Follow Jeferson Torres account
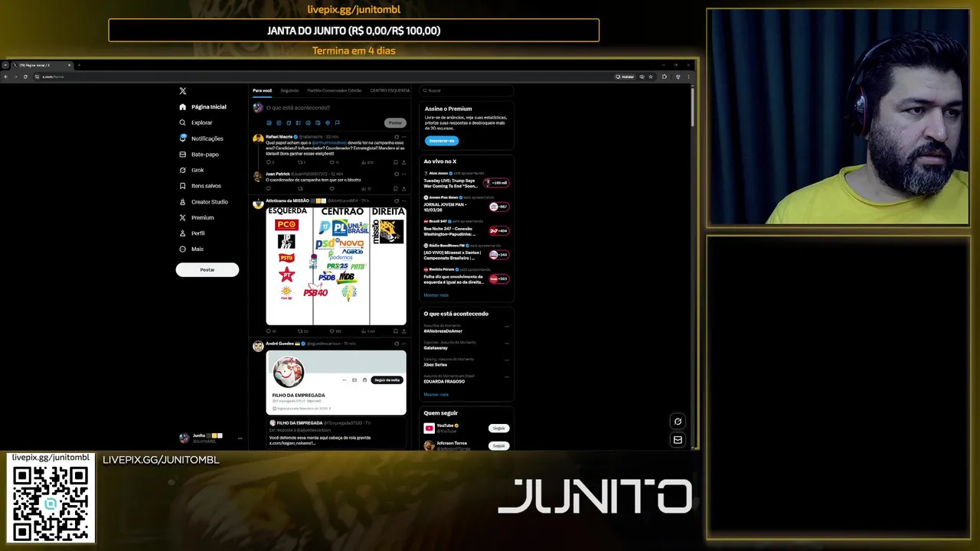Image resolution: width=980 pixels, height=551 pixels. coord(499,445)
